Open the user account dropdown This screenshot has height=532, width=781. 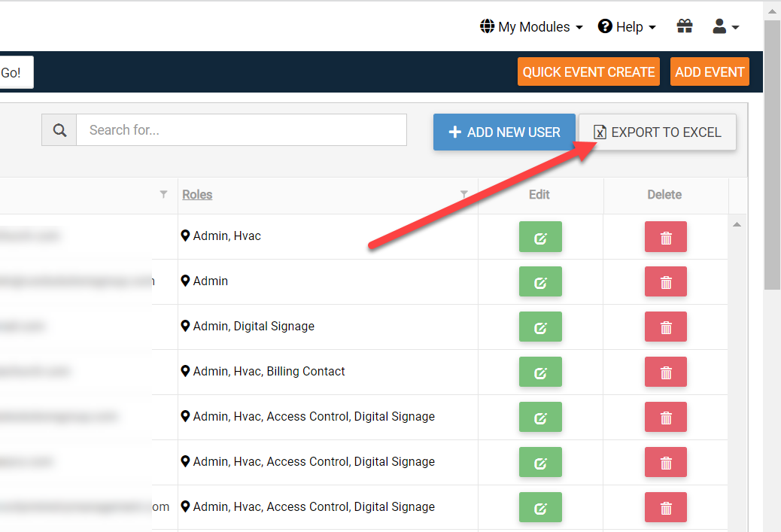(x=725, y=27)
